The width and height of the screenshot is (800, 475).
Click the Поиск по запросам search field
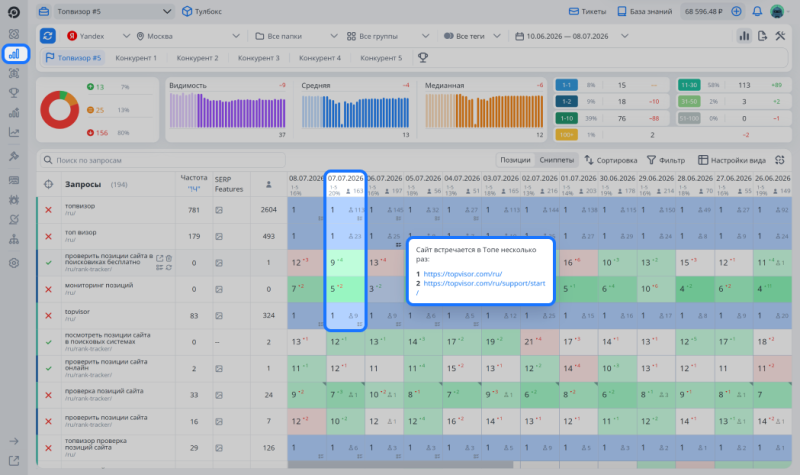163,160
